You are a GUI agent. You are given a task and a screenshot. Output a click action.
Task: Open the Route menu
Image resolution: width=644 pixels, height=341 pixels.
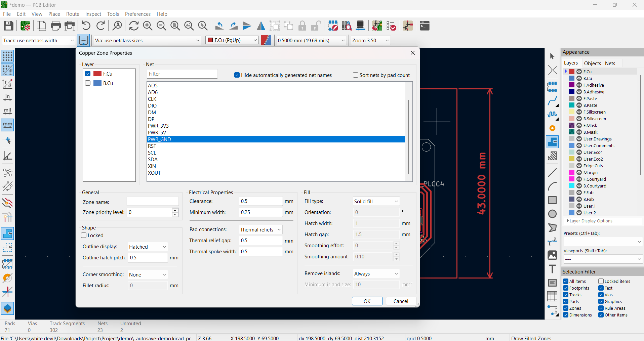73,14
